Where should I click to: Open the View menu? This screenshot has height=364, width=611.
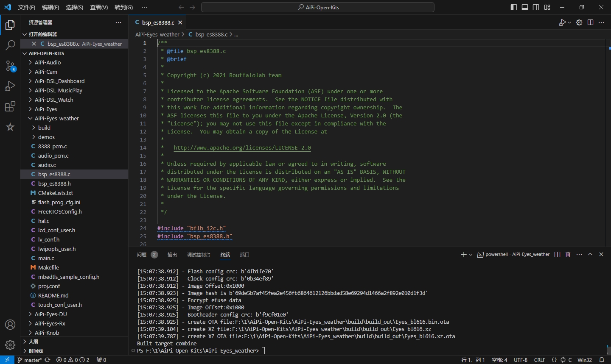click(99, 7)
